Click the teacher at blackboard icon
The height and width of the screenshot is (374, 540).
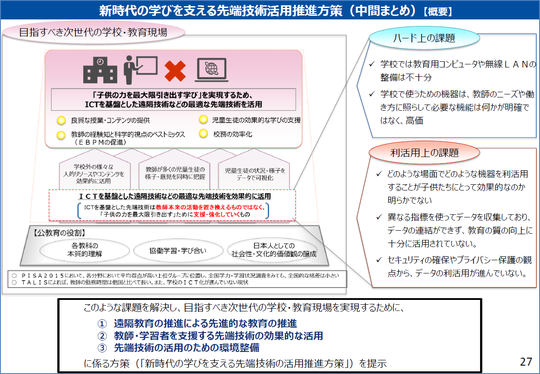[141, 70]
